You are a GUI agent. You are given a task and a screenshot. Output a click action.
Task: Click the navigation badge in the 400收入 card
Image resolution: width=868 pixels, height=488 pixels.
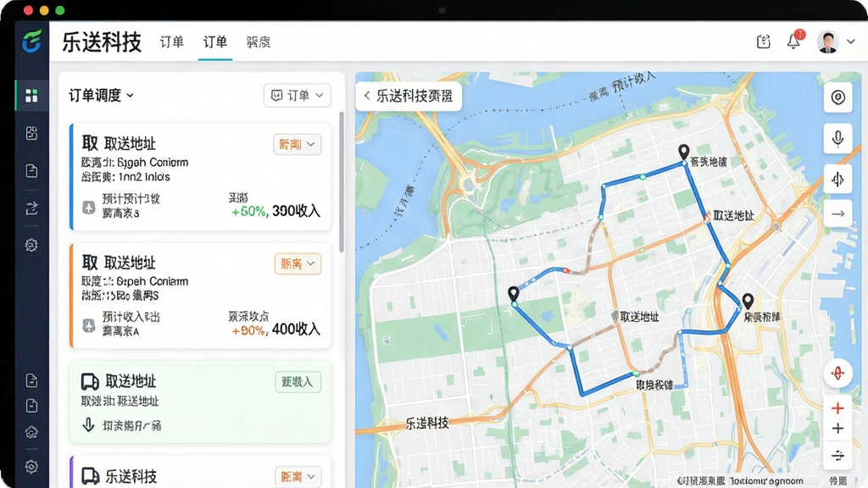88,325
